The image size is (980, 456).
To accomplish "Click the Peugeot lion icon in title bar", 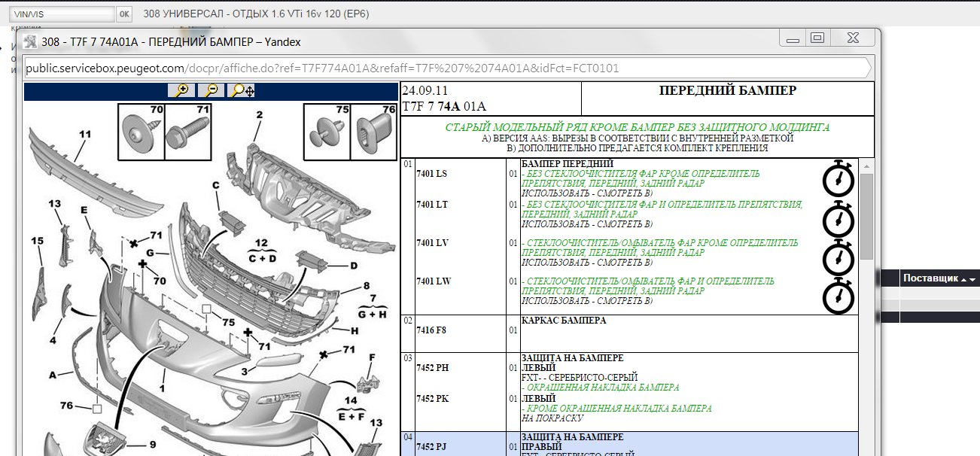I will pyautogui.click(x=31, y=41).
